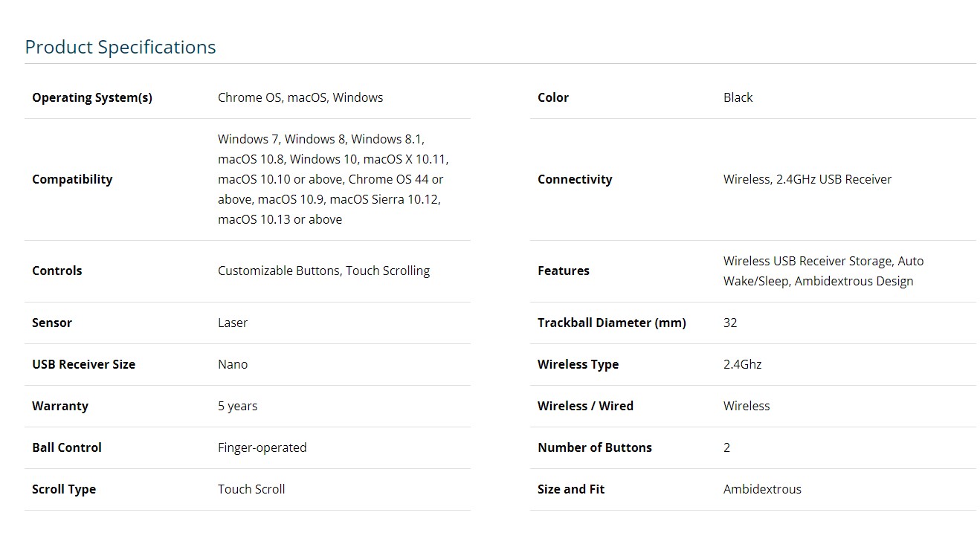Click the Operating System(s) label
Screen dimensions: 980x550
pos(92,97)
